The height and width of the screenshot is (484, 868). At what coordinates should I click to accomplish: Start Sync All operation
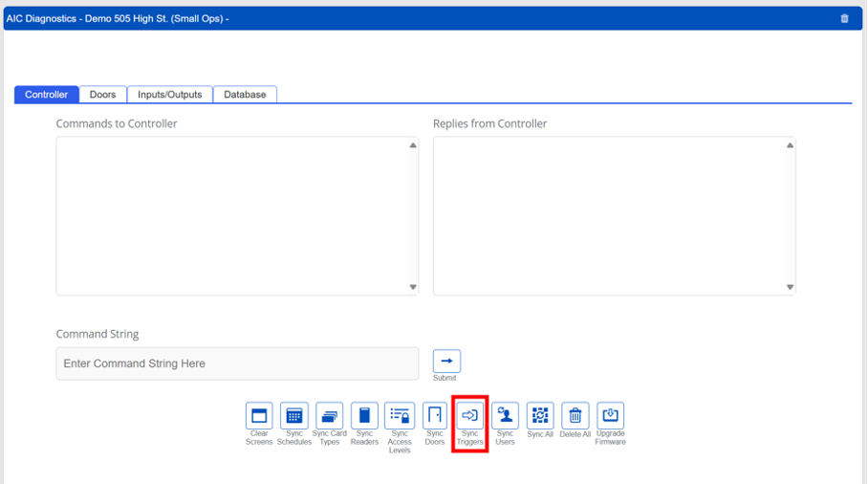(x=540, y=415)
